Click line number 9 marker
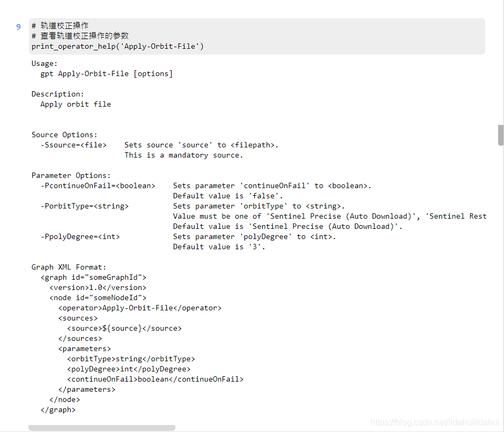The width and height of the screenshot is (504, 432). (18, 27)
